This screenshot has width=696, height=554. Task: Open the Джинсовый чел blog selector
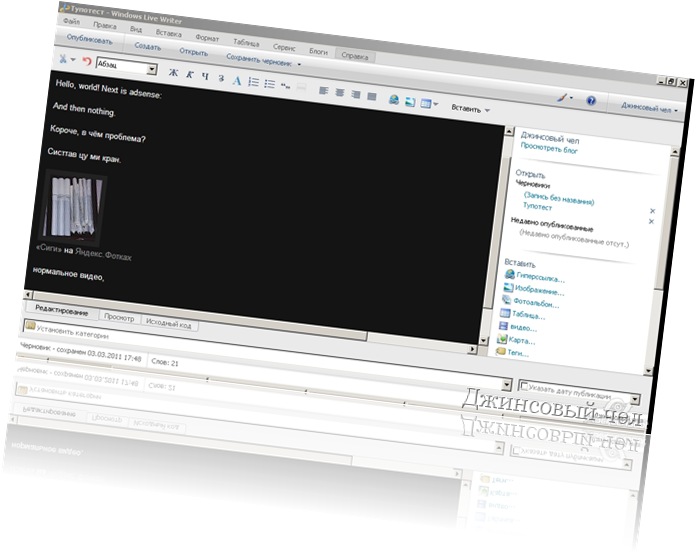(649, 107)
